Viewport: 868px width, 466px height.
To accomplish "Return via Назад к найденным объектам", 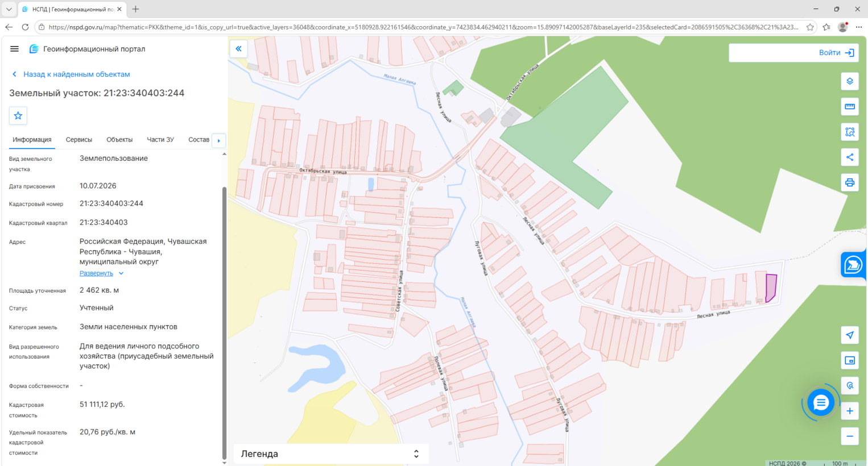I will point(71,74).
